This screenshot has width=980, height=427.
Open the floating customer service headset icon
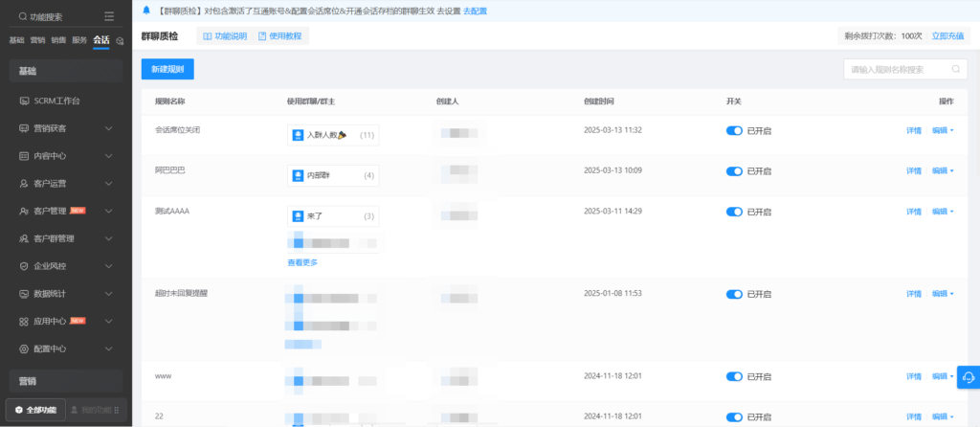pyautogui.click(x=969, y=377)
